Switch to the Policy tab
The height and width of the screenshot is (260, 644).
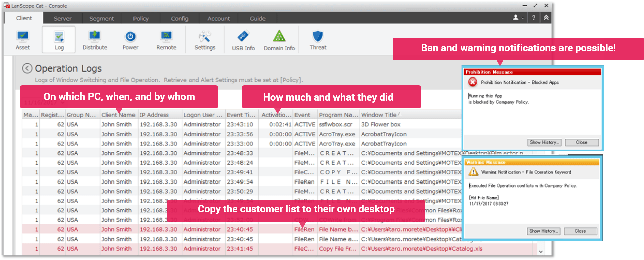pos(141,19)
